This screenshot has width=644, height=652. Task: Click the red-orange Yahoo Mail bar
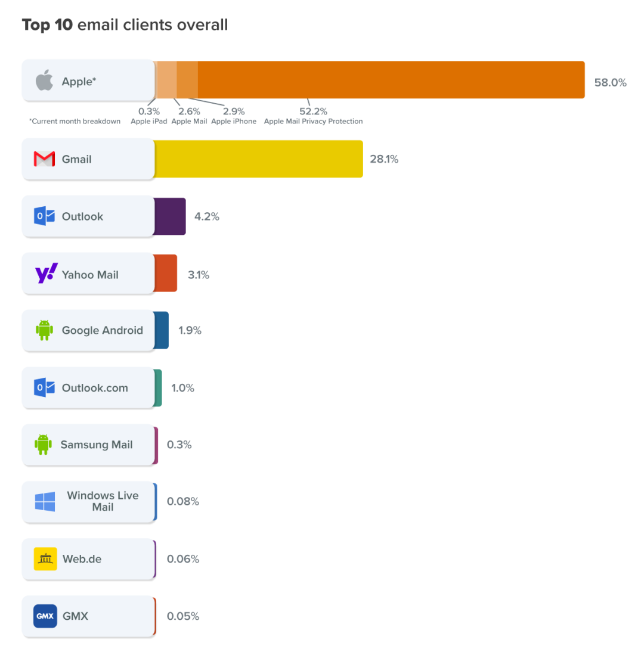coord(166,273)
